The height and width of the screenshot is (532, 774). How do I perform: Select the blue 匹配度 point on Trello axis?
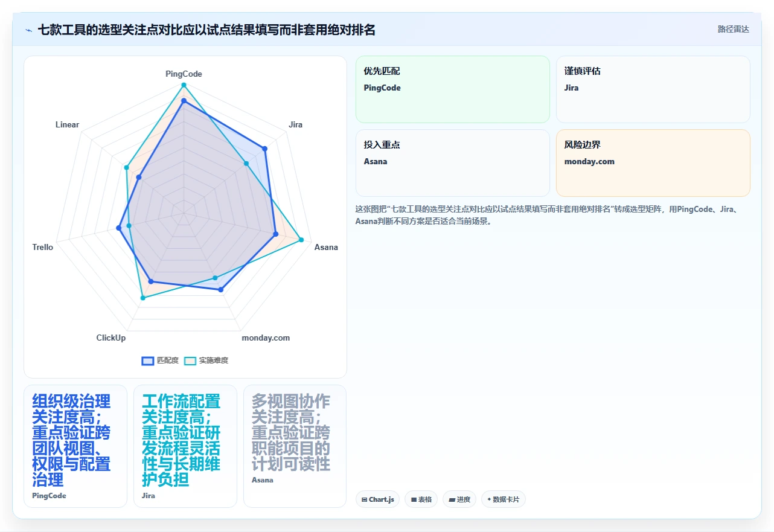click(x=119, y=228)
